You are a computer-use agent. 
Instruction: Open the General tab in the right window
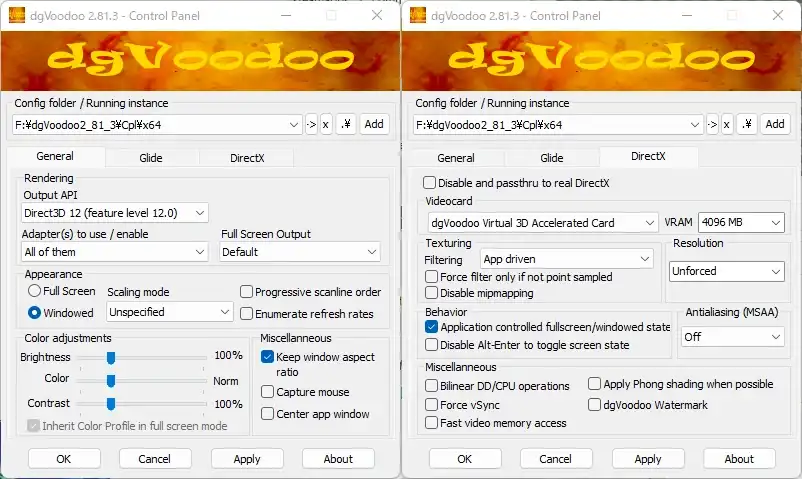(x=456, y=158)
